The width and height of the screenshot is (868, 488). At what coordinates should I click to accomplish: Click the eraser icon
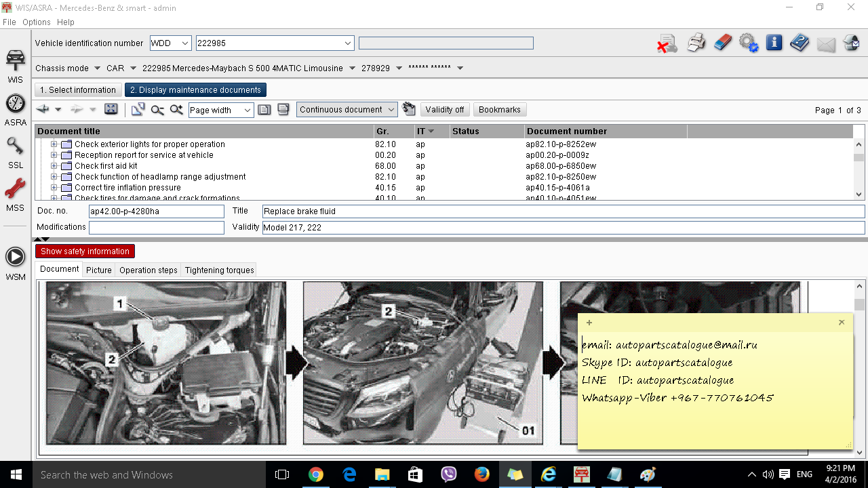[724, 43]
